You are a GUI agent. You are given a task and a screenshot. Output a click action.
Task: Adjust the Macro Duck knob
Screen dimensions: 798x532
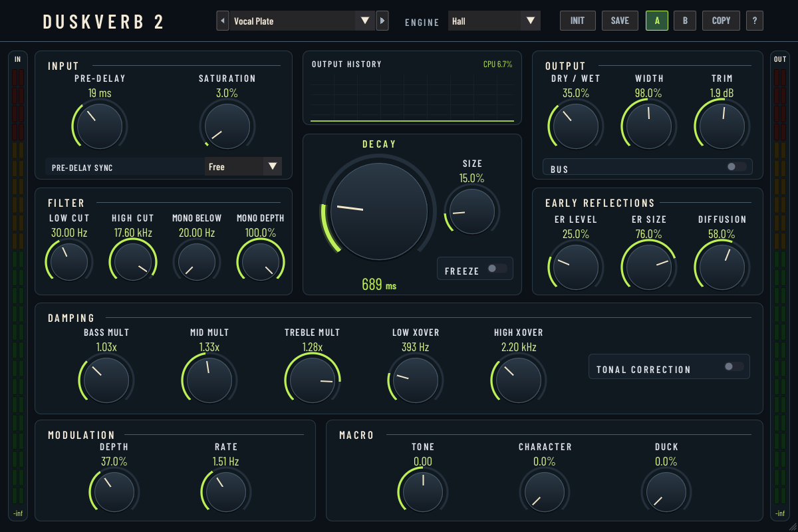[x=666, y=492]
